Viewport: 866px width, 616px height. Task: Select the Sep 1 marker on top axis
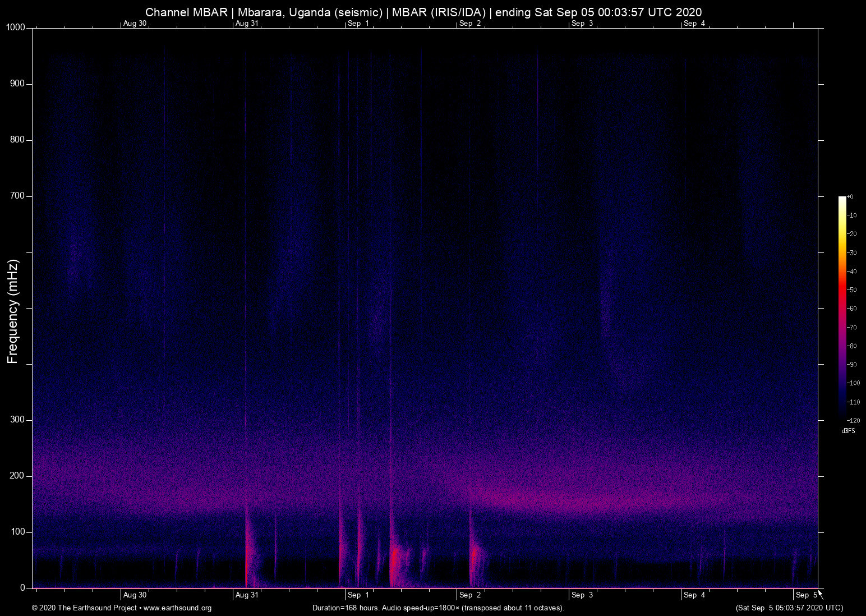357,24
